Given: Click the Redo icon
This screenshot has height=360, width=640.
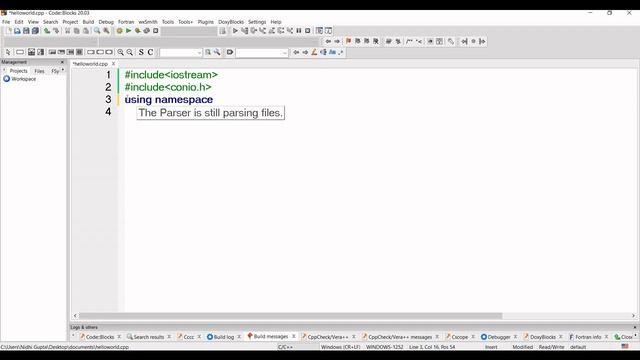Looking at the screenshot, I should click(56, 31).
